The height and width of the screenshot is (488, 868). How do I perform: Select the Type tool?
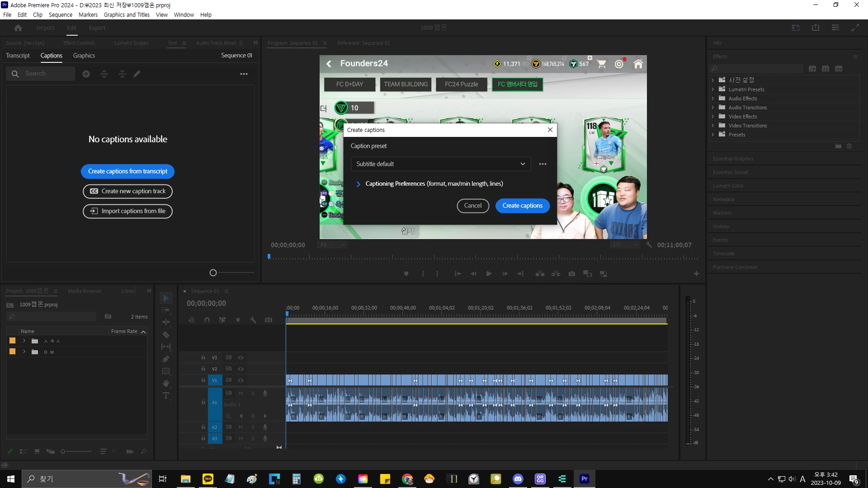click(x=166, y=395)
